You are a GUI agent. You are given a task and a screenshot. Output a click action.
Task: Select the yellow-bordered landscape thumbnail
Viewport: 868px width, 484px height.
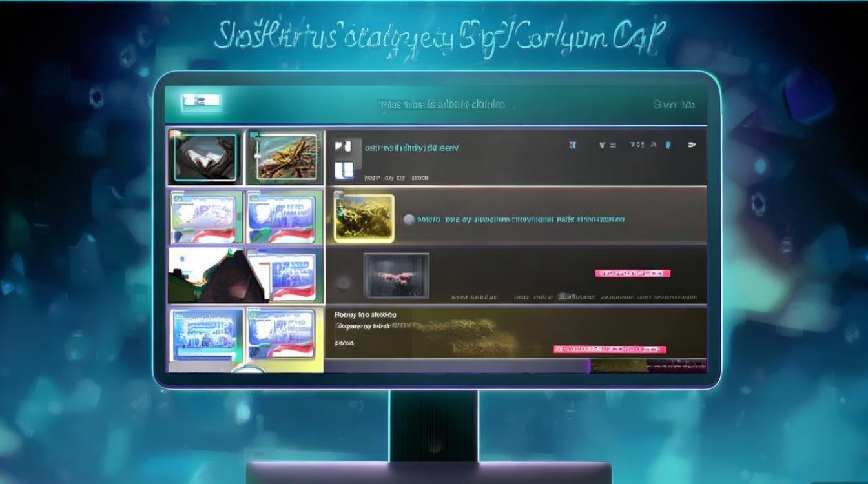(x=364, y=218)
